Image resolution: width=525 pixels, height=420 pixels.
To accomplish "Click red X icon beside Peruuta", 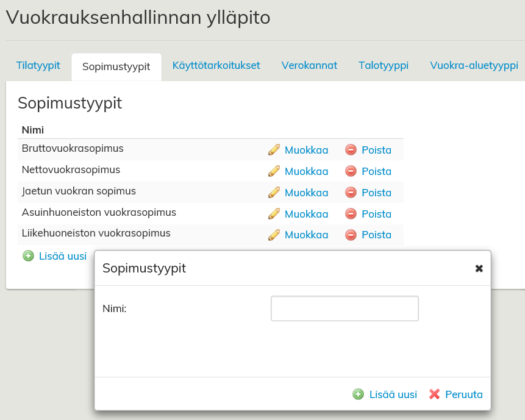I will point(434,394).
